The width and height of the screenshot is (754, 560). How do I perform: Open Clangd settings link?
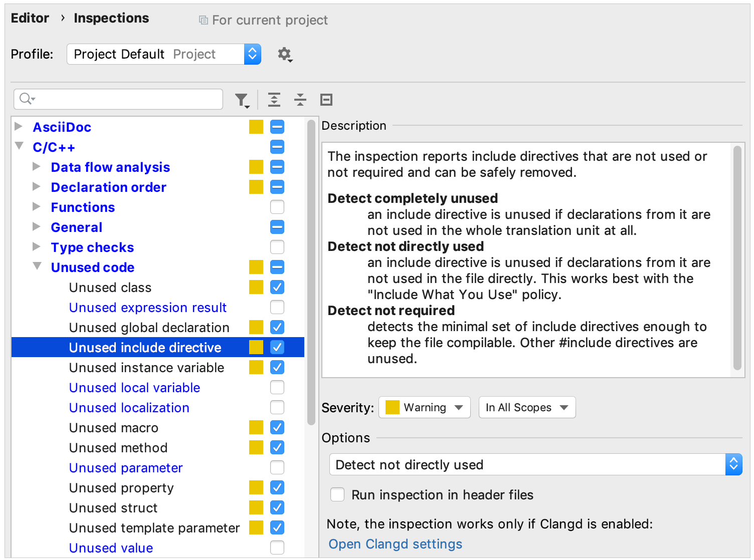(x=395, y=544)
